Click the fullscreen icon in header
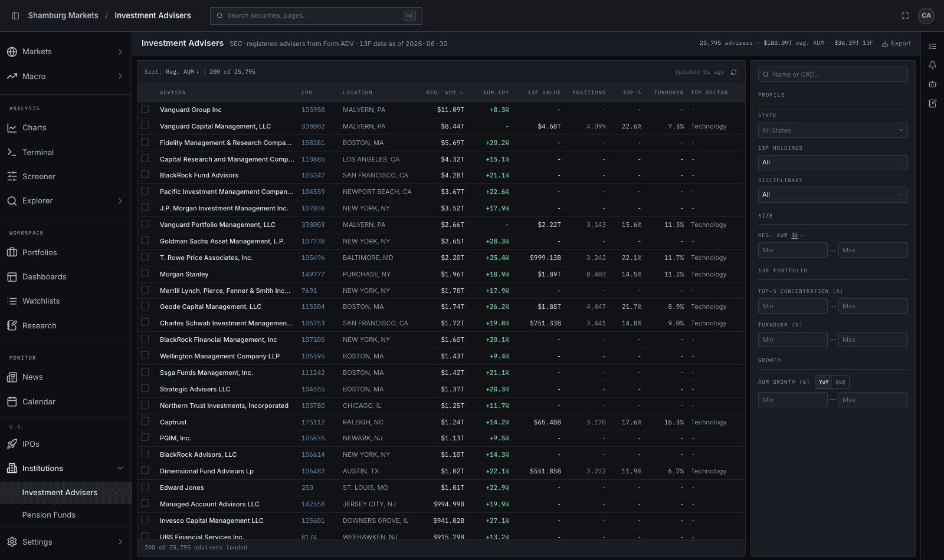Screen dimensions: 944x560 (905, 16)
